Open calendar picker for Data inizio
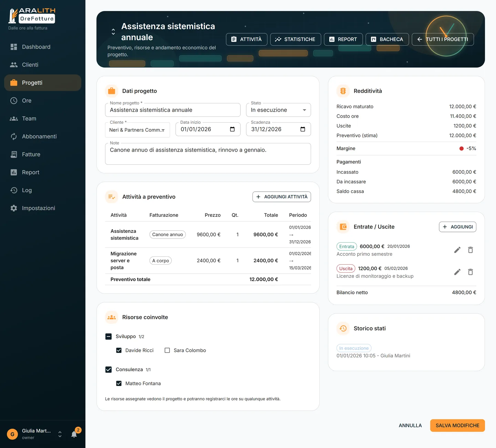Viewport: 496px width, 448px height. (x=232, y=129)
